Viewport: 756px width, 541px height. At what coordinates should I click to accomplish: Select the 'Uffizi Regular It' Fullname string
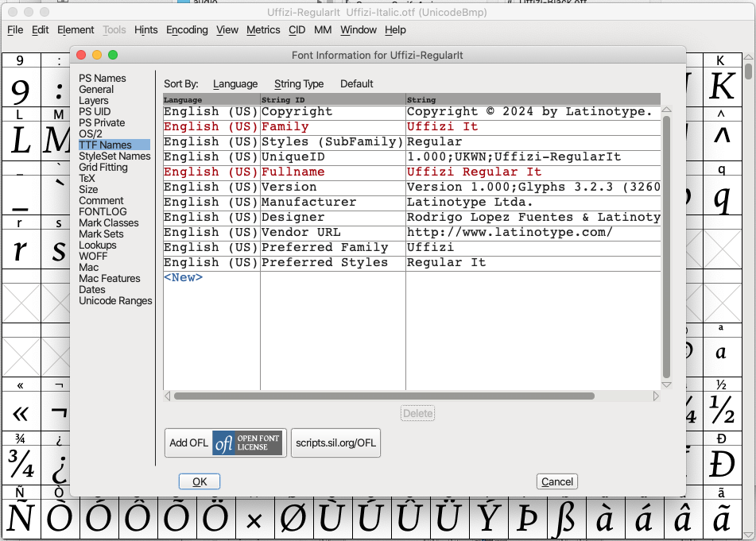tap(533, 172)
